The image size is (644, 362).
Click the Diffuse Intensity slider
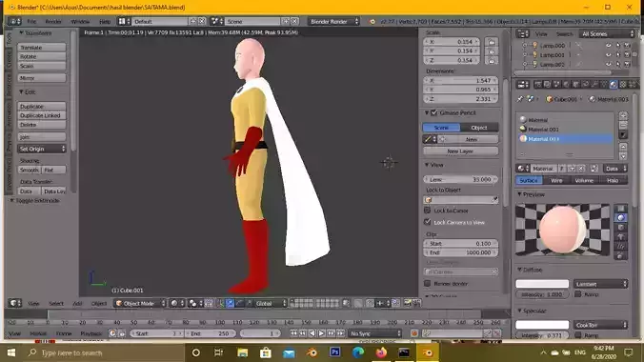click(x=542, y=294)
